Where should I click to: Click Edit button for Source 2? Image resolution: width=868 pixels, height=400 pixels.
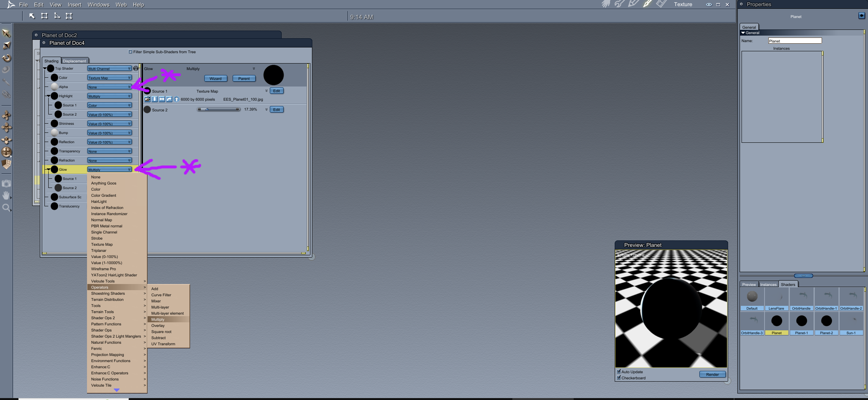(x=277, y=109)
